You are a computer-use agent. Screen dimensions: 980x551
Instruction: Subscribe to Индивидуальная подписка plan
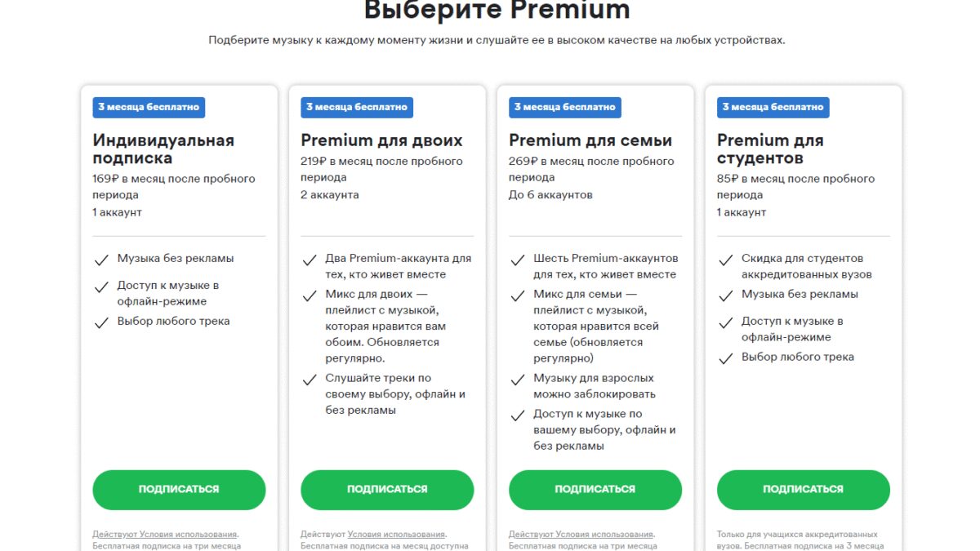click(179, 490)
